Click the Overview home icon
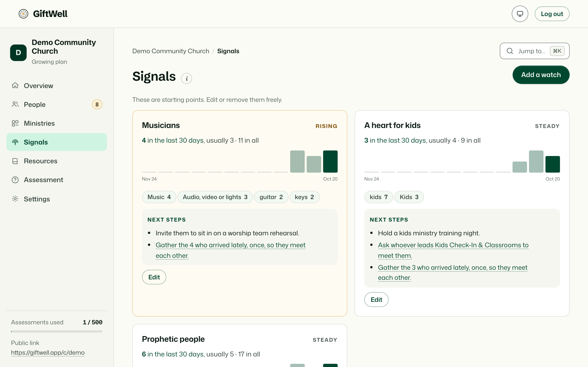Viewport: 588px width, 367px height. pyautogui.click(x=15, y=85)
